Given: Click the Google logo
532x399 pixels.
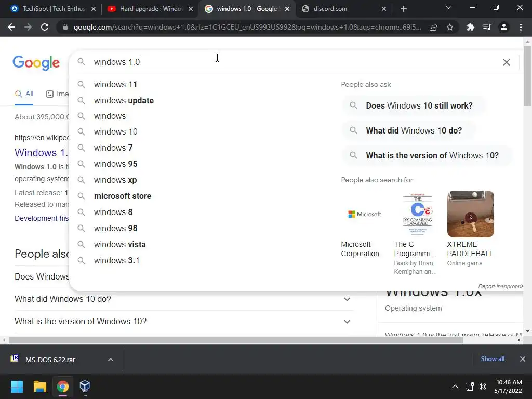Looking at the screenshot, I should tap(36, 63).
